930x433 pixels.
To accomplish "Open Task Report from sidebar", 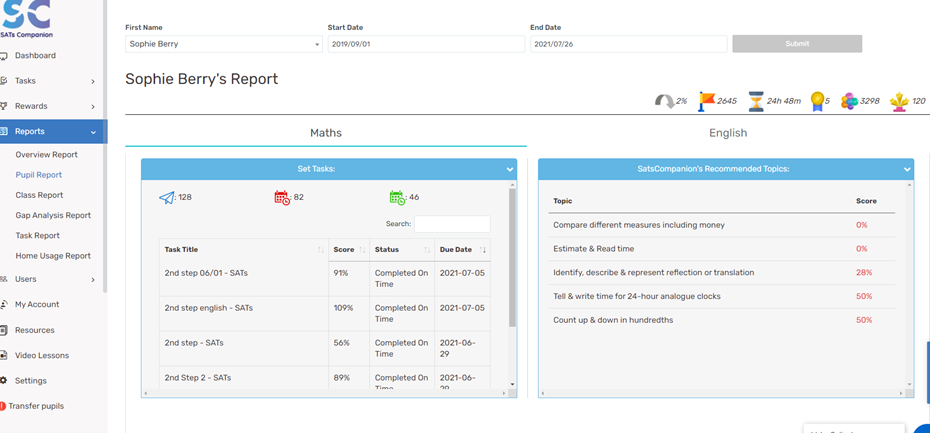I will pyautogui.click(x=37, y=235).
